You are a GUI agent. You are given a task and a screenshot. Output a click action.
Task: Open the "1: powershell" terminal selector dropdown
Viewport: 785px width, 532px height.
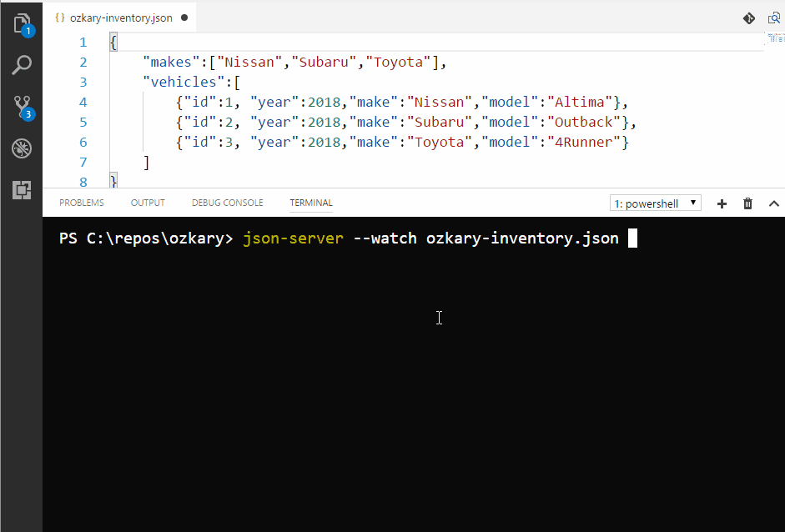pos(656,203)
